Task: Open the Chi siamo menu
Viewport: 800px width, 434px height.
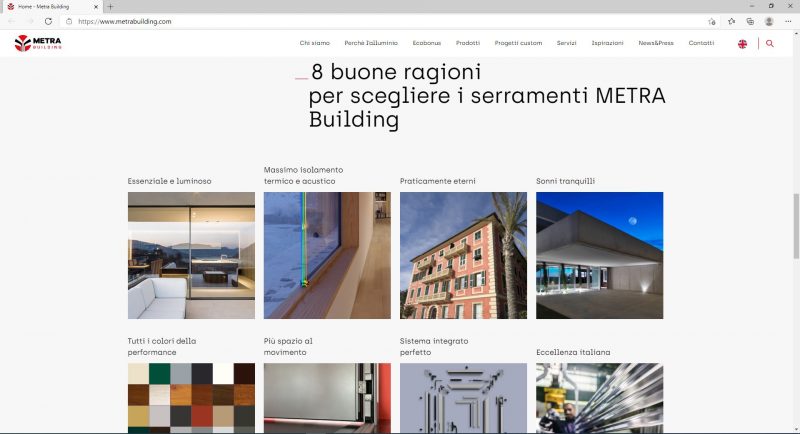Action: point(315,43)
